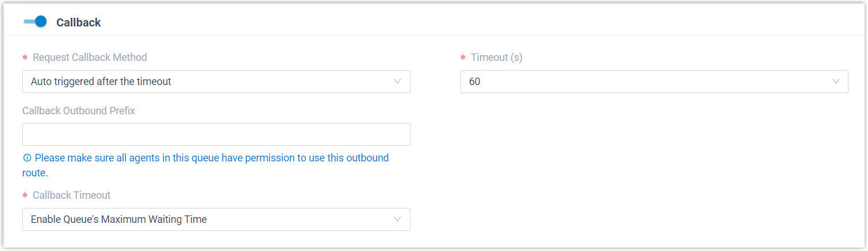This screenshot has width=868, height=251.
Task: Click the Request Callback Method chevron arrow
Action: [397, 82]
